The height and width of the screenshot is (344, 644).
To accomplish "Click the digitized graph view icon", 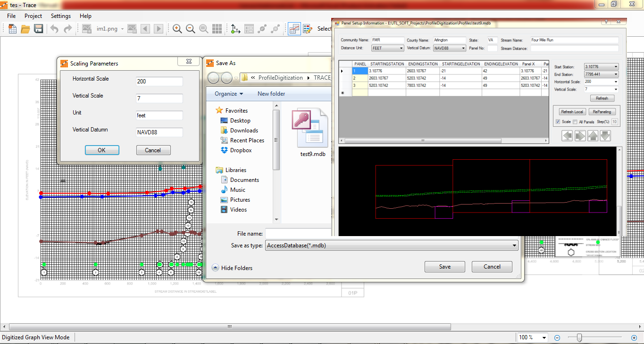I will (294, 29).
